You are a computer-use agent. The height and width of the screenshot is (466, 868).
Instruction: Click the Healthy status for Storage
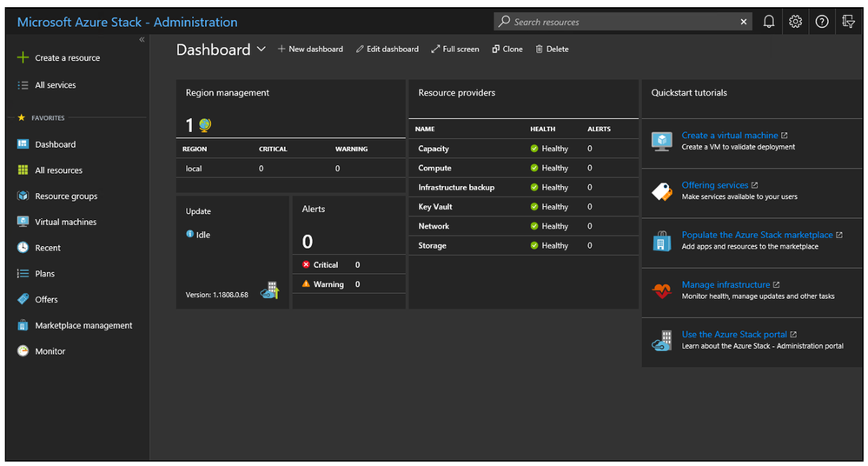(549, 245)
